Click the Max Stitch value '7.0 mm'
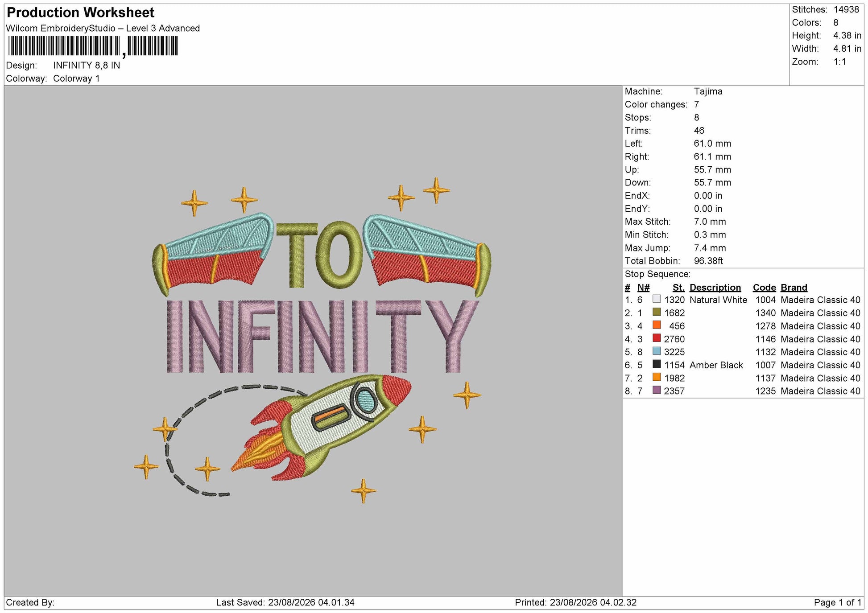868x613 pixels. tap(710, 222)
